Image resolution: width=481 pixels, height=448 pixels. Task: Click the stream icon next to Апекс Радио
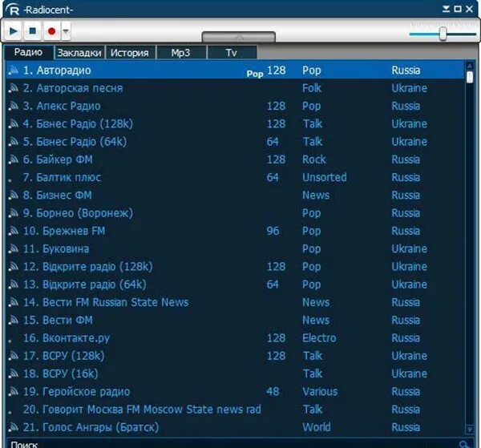13,106
